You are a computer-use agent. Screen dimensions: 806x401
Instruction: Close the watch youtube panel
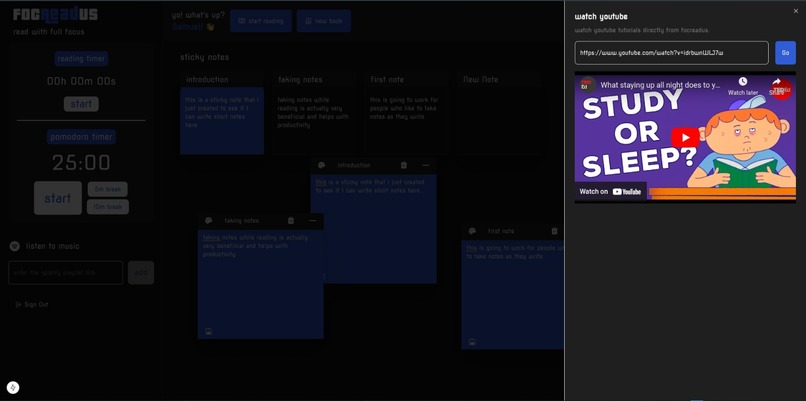[x=796, y=11]
